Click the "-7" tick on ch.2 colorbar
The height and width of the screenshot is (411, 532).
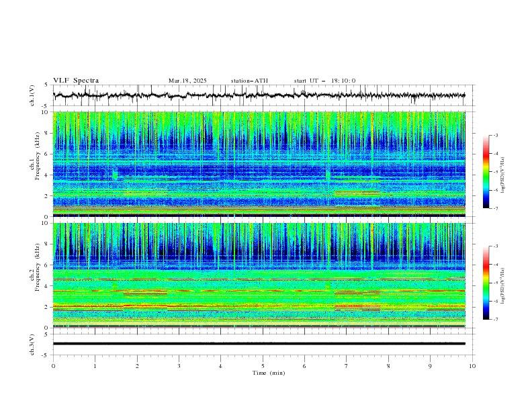coord(495,320)
